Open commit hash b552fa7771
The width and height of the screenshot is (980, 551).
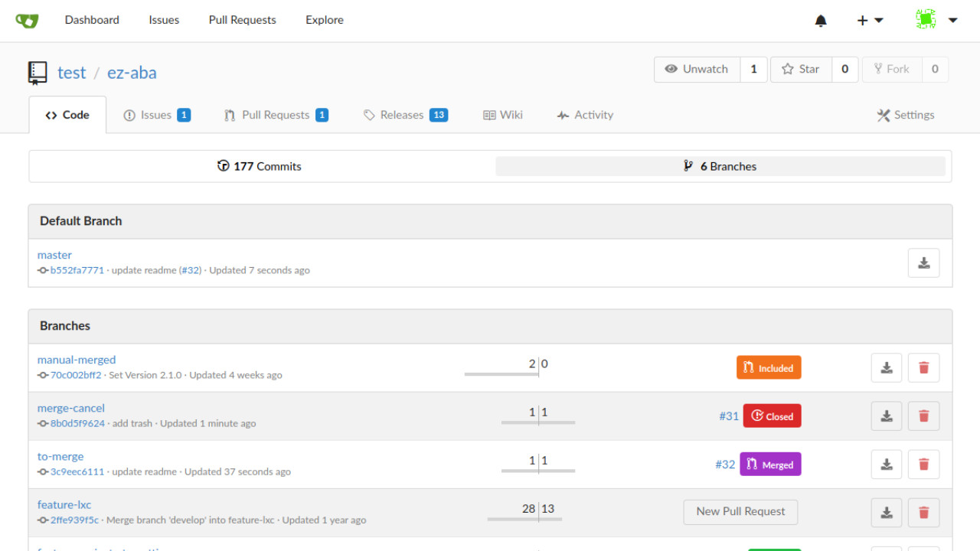pos(77,270)
